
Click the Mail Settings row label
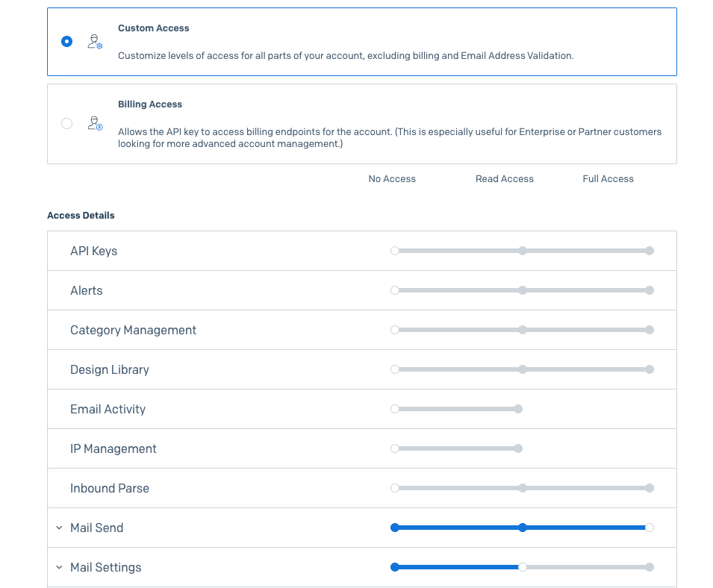[x=106, y=567]
